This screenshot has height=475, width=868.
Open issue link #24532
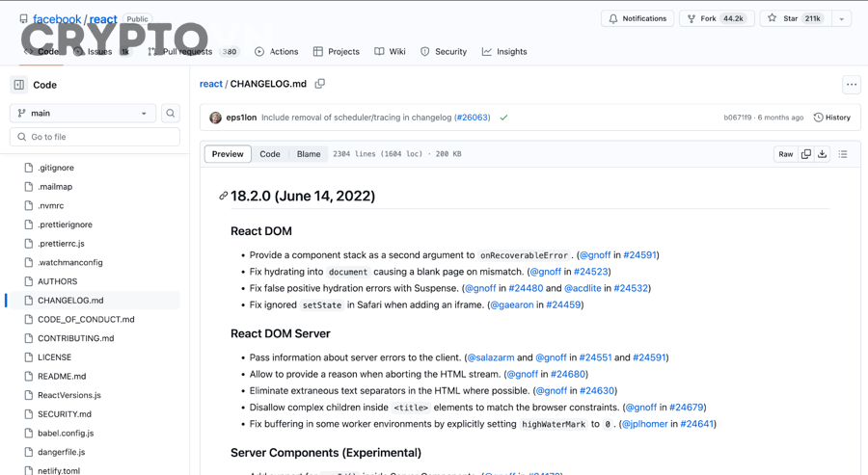(631, 288)
